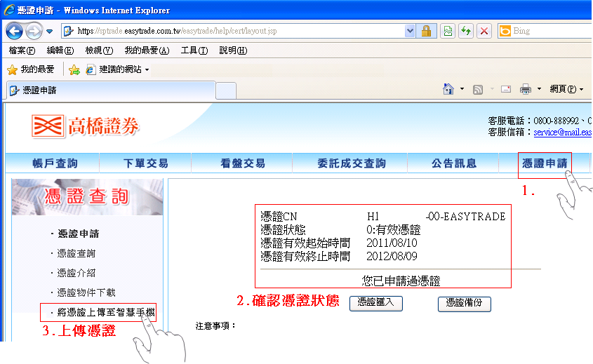Expand the Home button dropdown arrow

pyautogui.click(x=462, y=89)
